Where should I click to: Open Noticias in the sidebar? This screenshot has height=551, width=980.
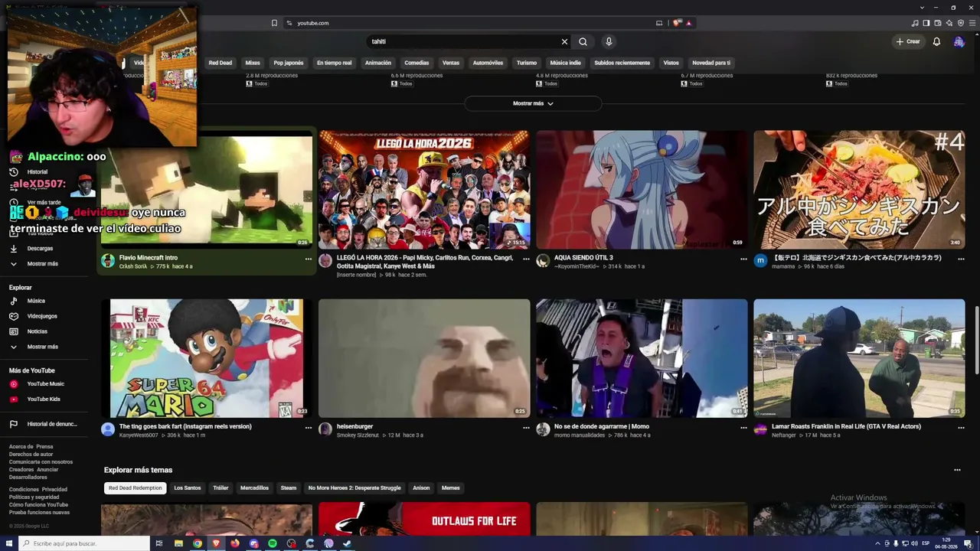point(38,331)
